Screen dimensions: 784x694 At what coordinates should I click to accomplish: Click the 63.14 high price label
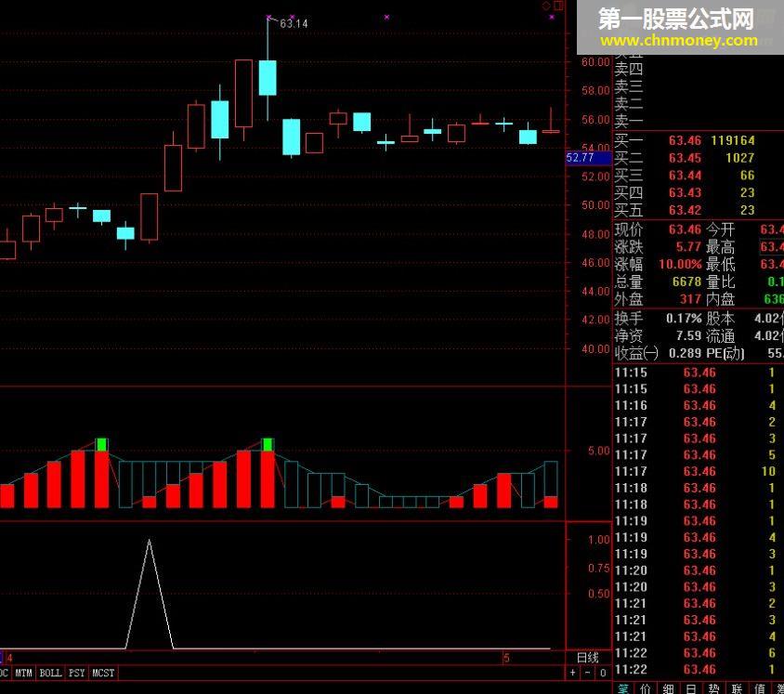294,23
